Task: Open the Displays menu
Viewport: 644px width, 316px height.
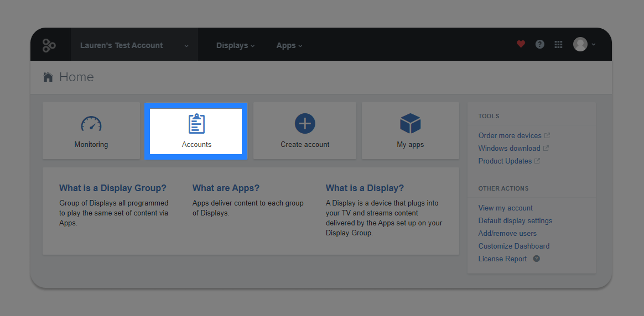Action: [235, 45]
